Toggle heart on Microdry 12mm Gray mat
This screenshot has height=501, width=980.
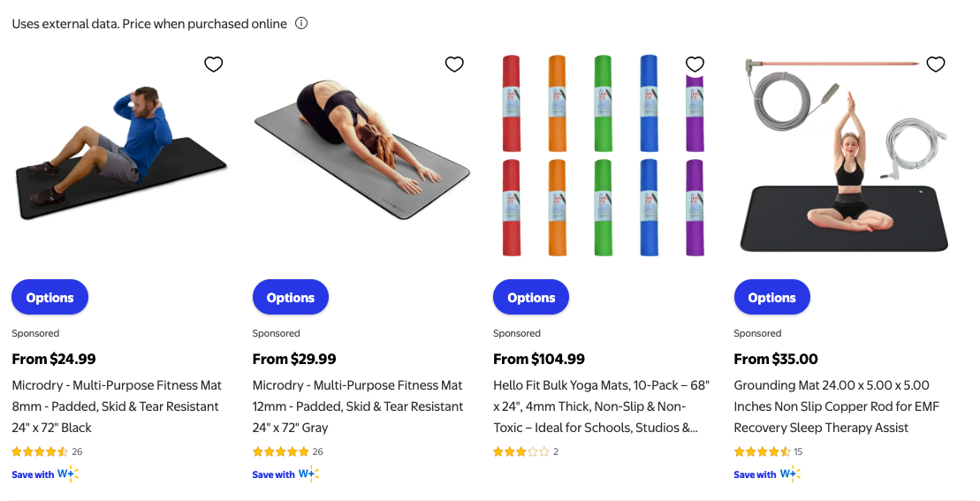[454, 65]
